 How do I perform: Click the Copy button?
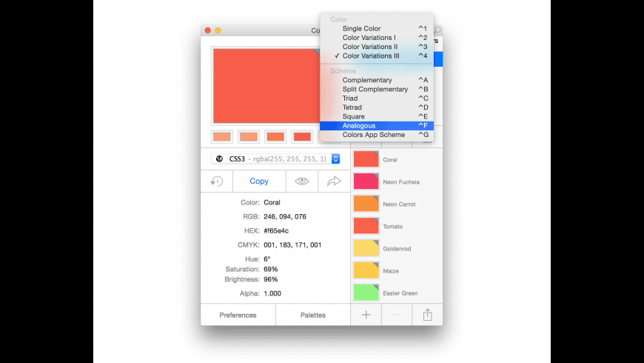pyautogui.click(x=259, y=181)
